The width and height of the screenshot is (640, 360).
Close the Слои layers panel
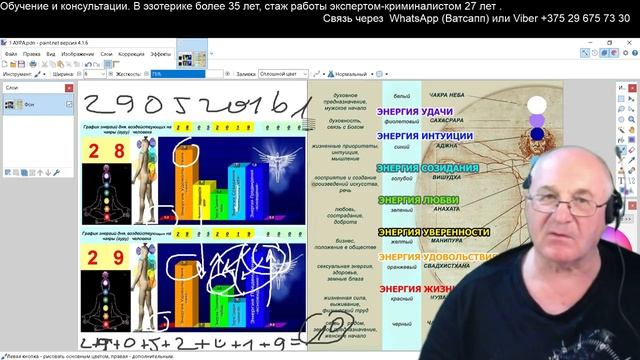click(x=69, y=88)
